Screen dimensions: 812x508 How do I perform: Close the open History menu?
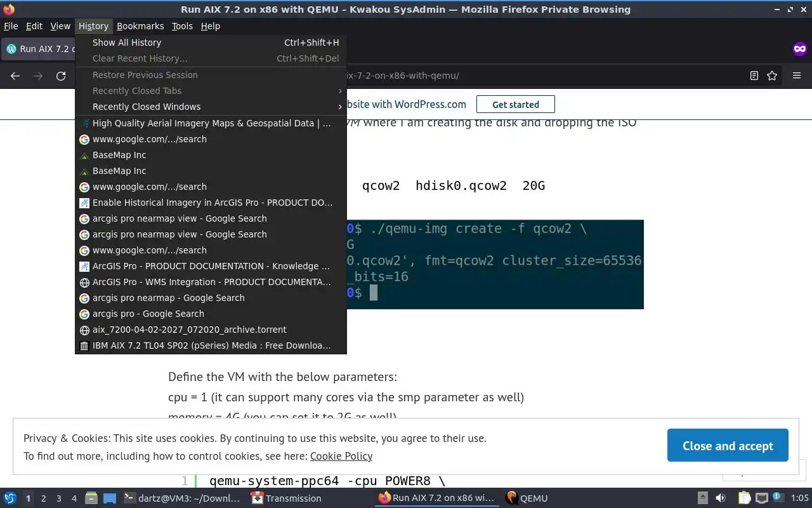93,26
